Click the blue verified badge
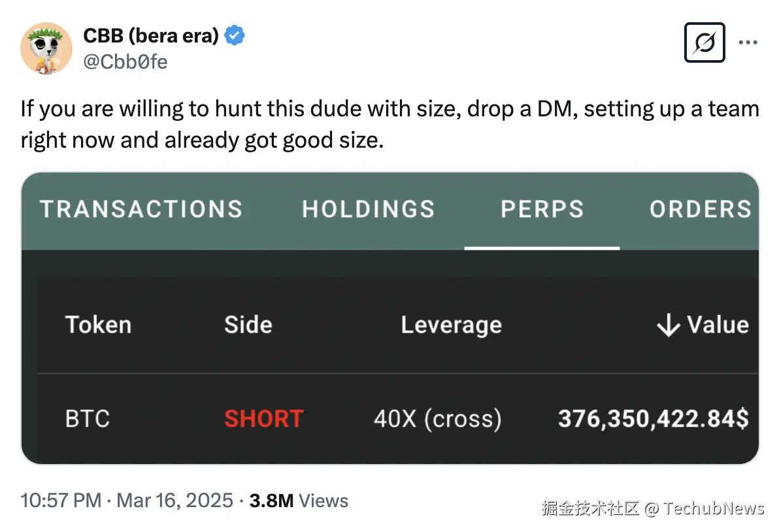Screen dimensions: 779x532 (235, 36)
